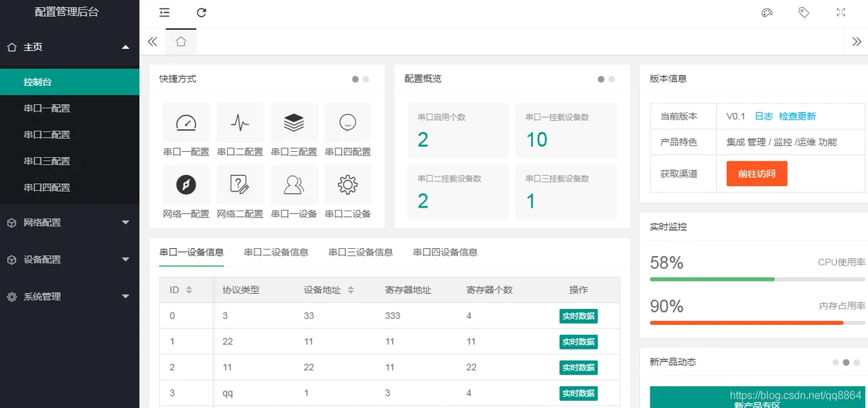The width and height of the screenshot is (868, 408).
Task: Click the gear icon beside 系统管理
Action: pyautogui.click(x=12, y=297)
